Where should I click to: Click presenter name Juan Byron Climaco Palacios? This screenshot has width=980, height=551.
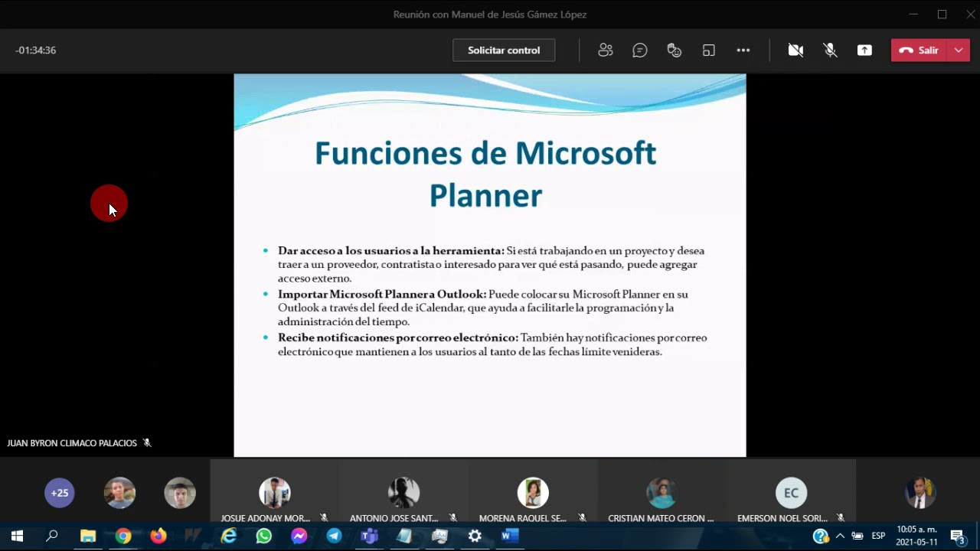coord(72,443)
